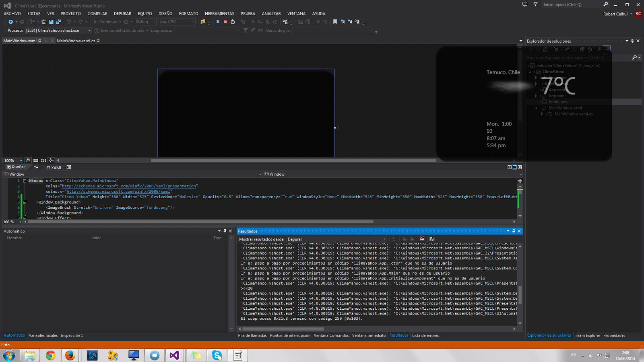Switch to vertical split view

(x=510, y=167)
